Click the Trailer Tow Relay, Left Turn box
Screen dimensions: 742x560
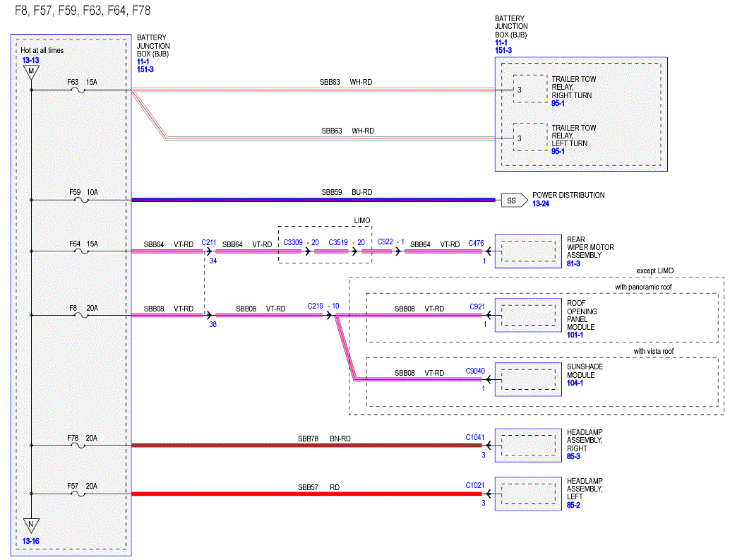[x=530, y=137]
